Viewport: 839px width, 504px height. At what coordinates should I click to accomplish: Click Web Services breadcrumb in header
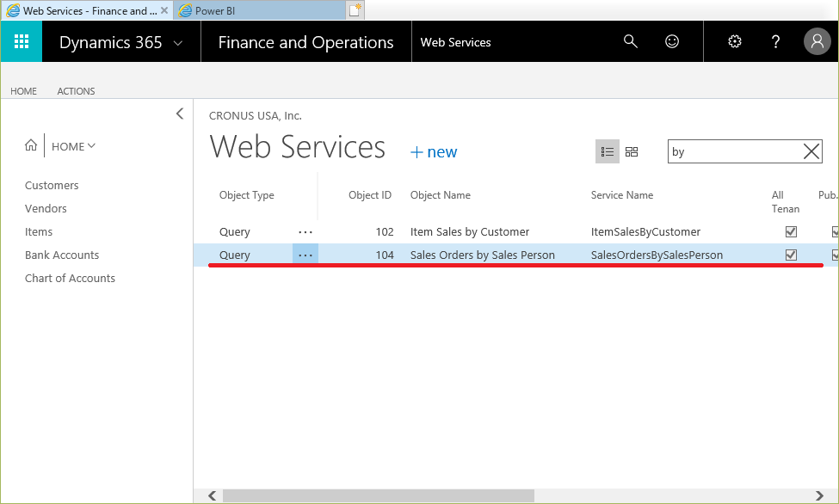tap(455, 42)
